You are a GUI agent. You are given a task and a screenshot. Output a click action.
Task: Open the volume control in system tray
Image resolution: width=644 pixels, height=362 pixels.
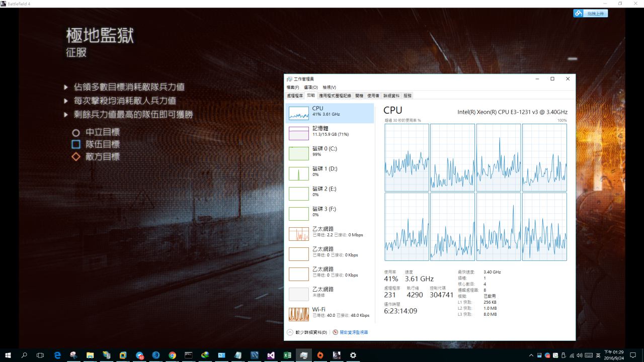coord(580,355)
